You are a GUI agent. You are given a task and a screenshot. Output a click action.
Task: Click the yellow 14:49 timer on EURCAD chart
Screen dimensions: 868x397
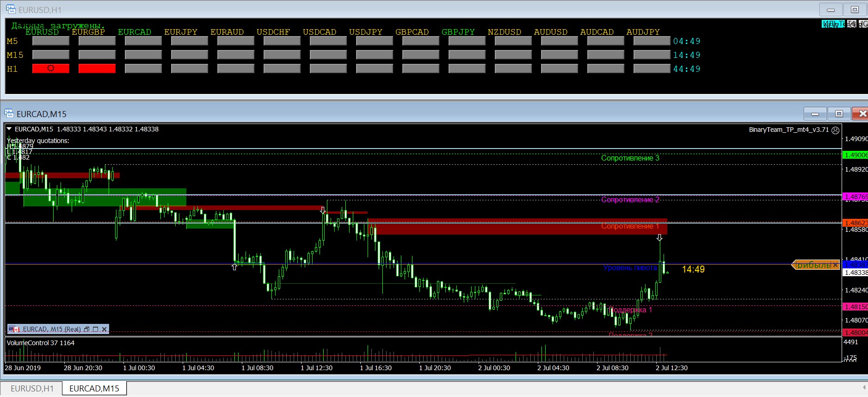693,269
